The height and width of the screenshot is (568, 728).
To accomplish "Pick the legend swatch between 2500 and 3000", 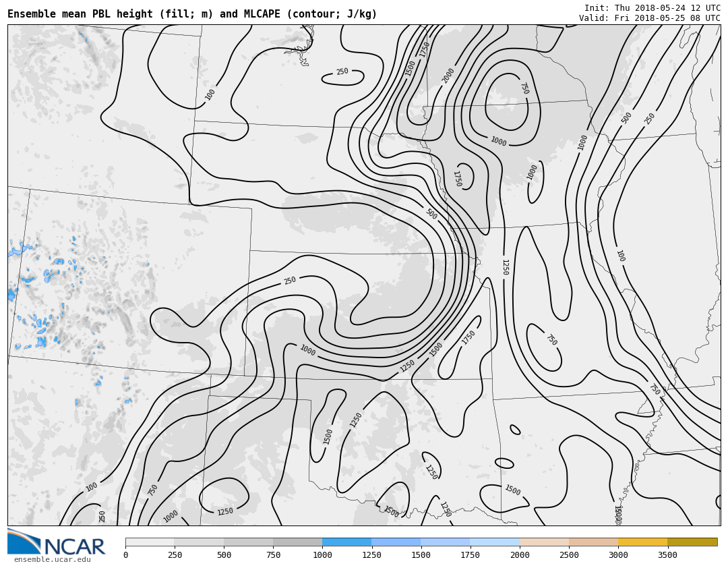I will coord(593,542).
